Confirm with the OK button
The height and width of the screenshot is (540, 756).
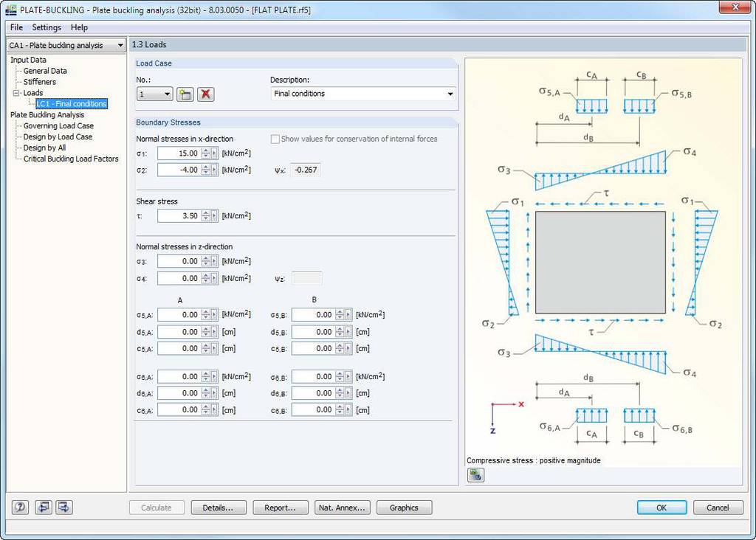(x=662, y=508)
